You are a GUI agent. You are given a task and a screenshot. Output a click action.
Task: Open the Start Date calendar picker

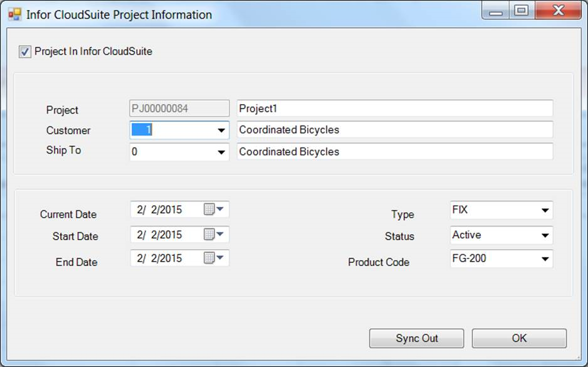[x=213, y=235]
